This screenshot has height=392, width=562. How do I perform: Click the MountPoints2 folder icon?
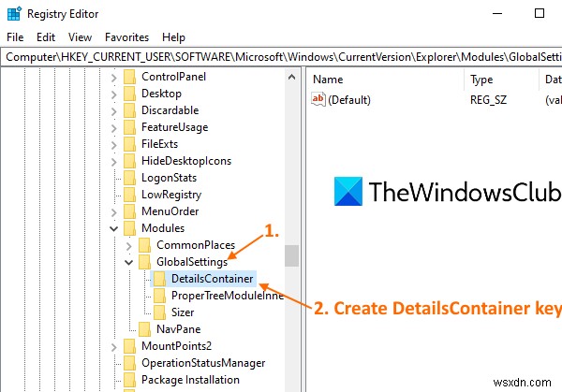pyautogui.click(x=130, y=346)
